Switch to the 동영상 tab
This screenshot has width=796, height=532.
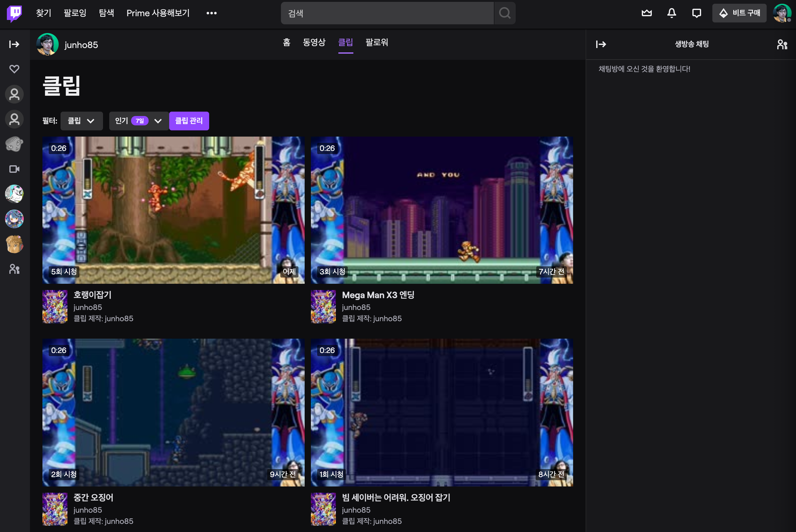pyautogui.click(x=314, y=42)
